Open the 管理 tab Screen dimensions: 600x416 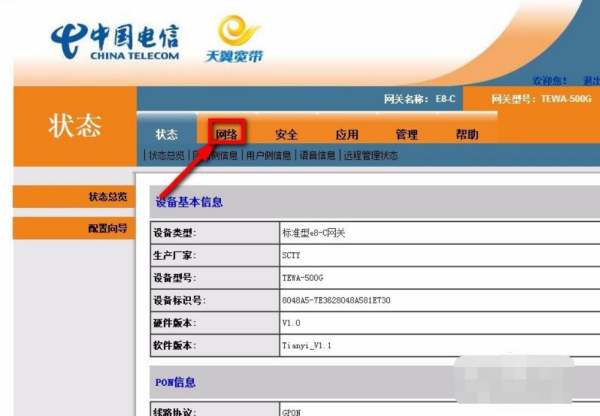[406, 134]
